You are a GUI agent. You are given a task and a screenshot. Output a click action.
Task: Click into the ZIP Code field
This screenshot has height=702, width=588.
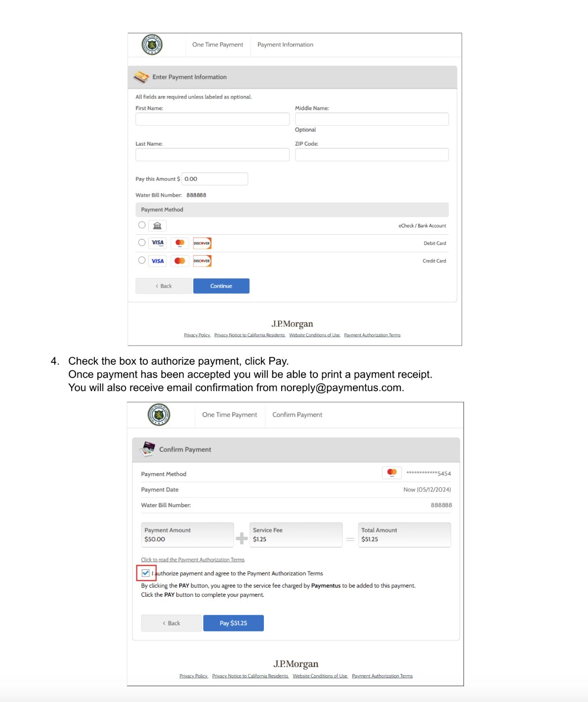(x=372, y=155)
